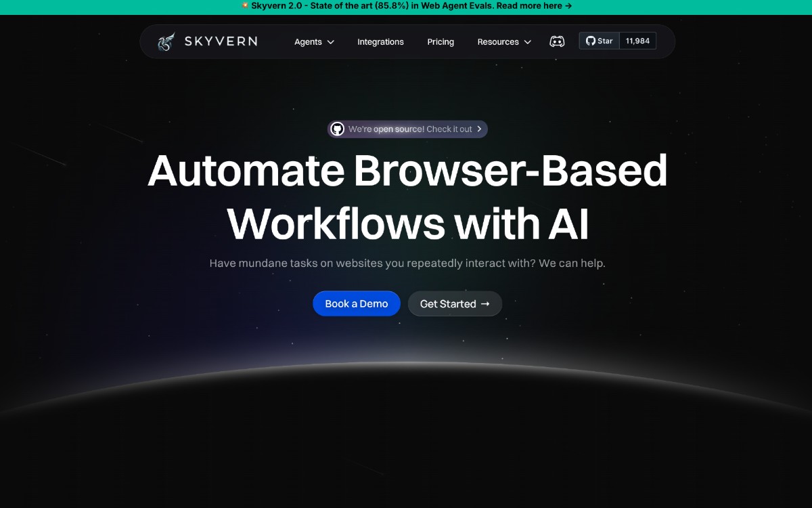This screenshot has height=508, width=812.
Task: Click the star emoji in top banner
Action: pos(245,5)
